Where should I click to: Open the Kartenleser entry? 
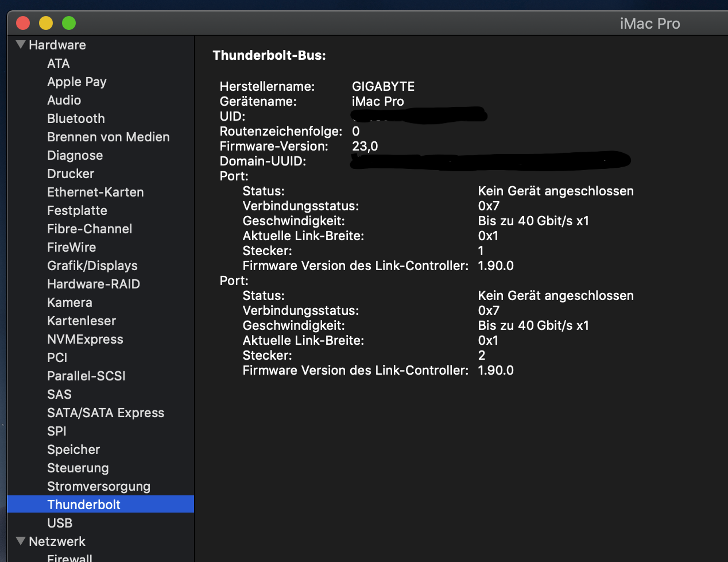coord(82,321)
